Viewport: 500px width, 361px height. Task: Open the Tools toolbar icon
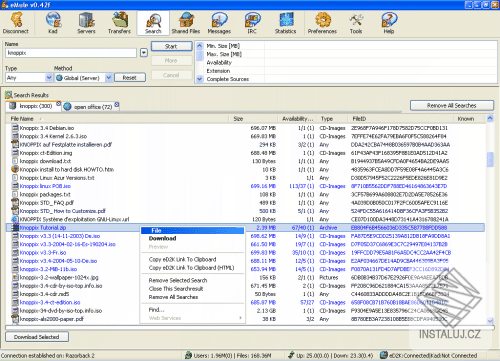356,23
